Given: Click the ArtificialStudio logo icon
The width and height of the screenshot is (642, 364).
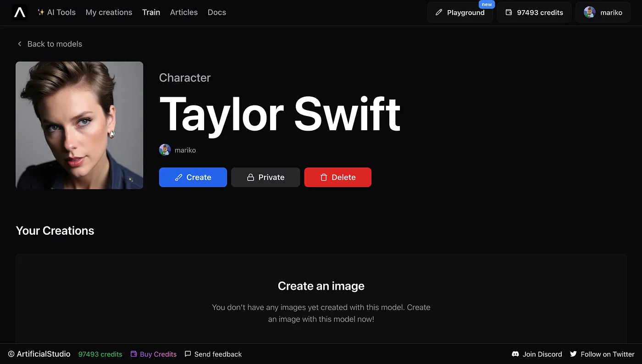Looking at the screenshot, I should (x=20, y=12).
